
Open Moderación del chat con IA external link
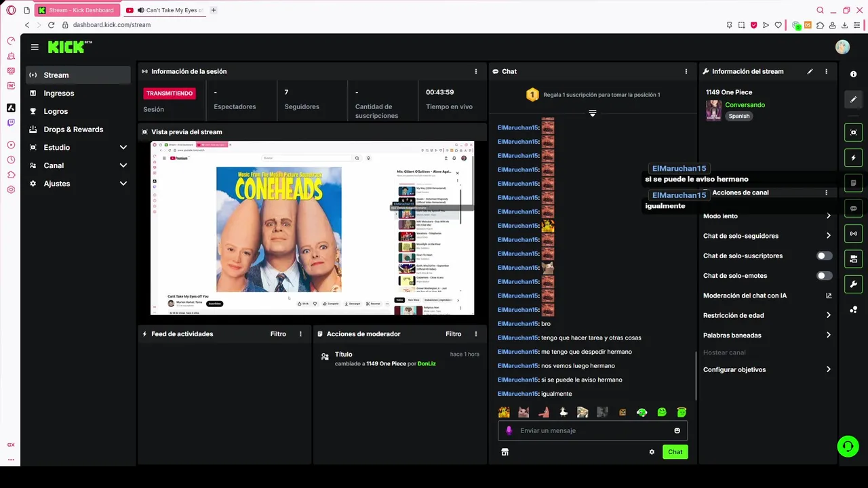click(x=828, y=296)
